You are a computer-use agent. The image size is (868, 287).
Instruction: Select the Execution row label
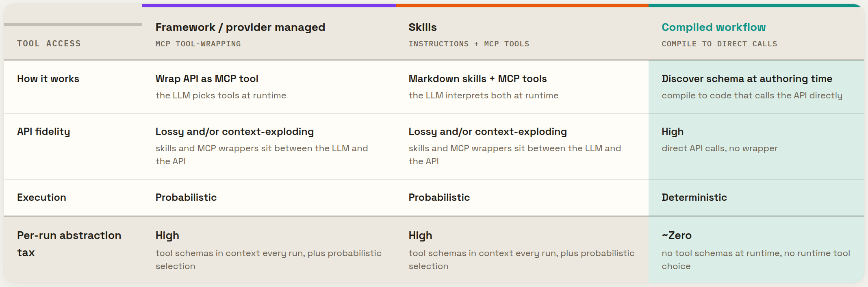[x=41, y=197]
